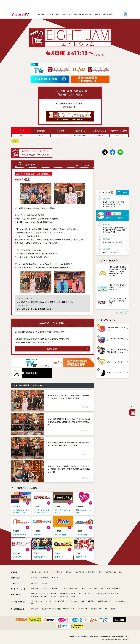Click the TELASA logo in footer
Screen dimensions: 140x644
(91, 620)
